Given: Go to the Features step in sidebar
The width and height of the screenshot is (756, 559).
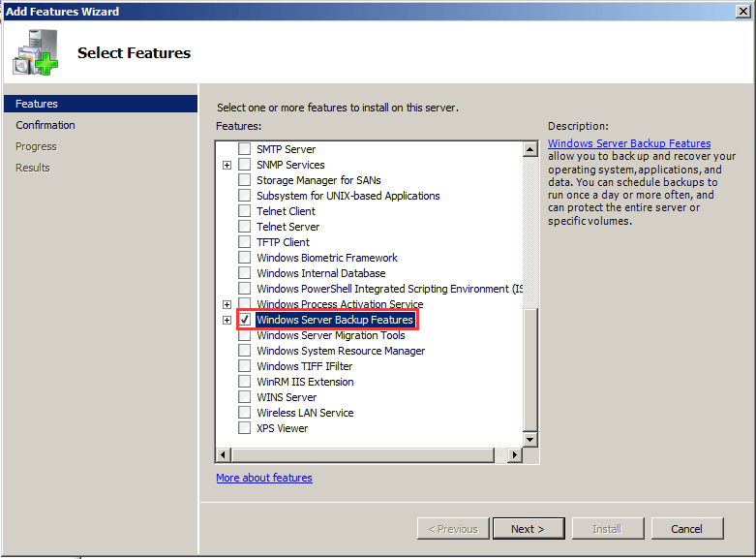Looking at the screenshot, I should 37,104.
